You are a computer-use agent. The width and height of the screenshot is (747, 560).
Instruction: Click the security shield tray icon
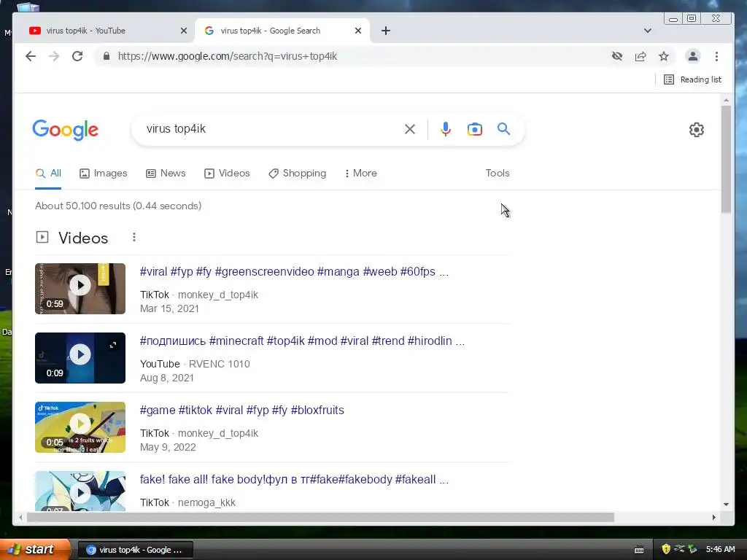(x=665, y=549)
